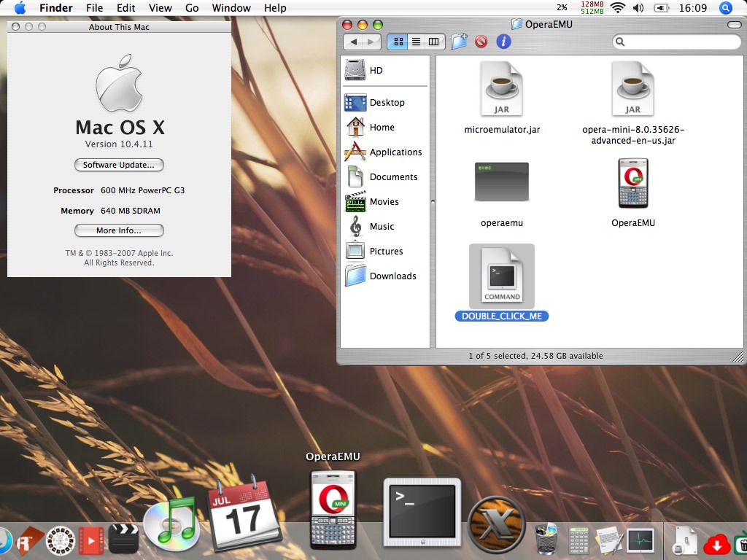Click the 600 MHz PowerPC G3 value
This screenshot has height=560, width=747.
pos(142,190)
